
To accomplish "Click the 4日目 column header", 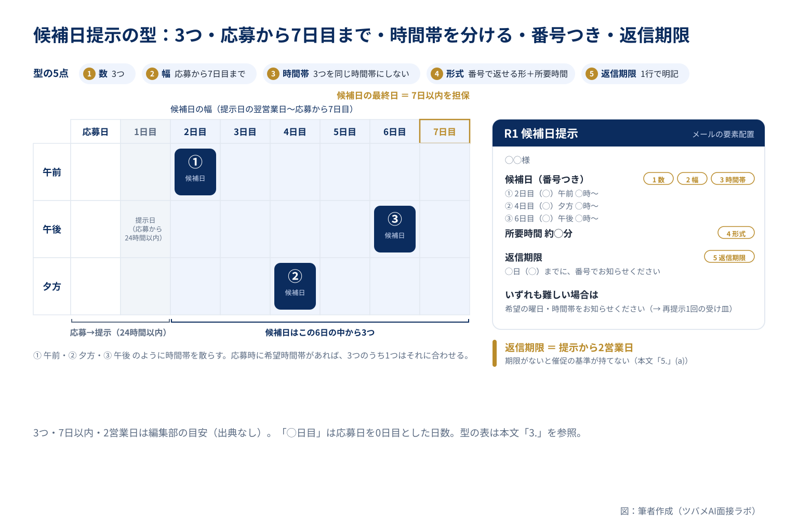I will 295,132.
